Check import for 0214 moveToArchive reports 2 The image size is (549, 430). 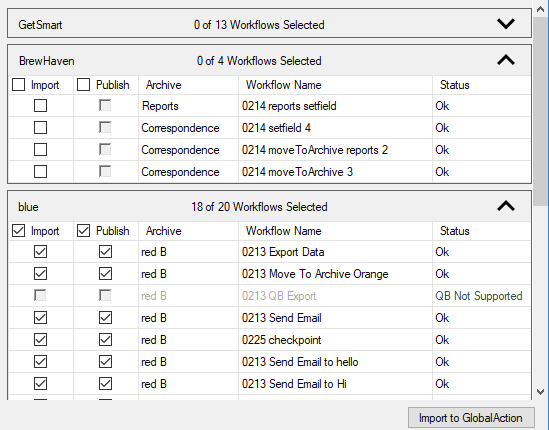[40, 150]
